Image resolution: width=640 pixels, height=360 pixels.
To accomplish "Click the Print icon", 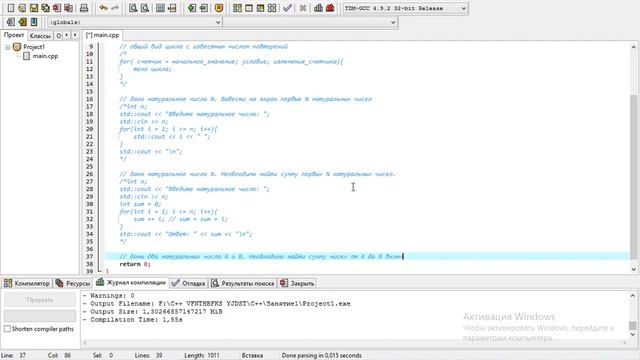I will point(84,8).
